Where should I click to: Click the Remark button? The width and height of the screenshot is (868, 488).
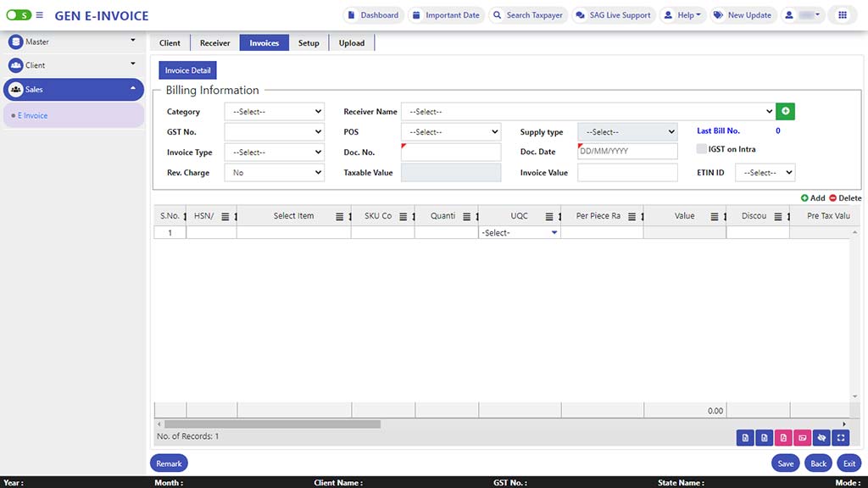(169, 463)
